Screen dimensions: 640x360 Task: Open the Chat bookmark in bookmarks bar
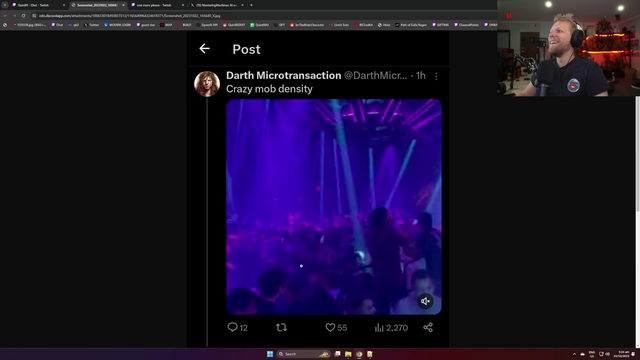(57, 25)
